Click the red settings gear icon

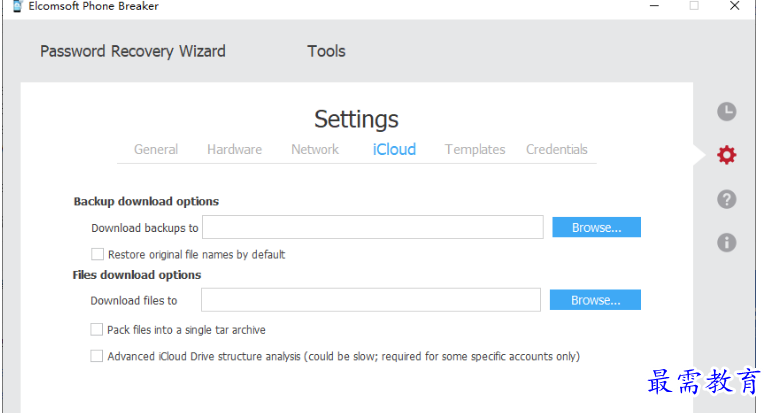click(726, 155)
